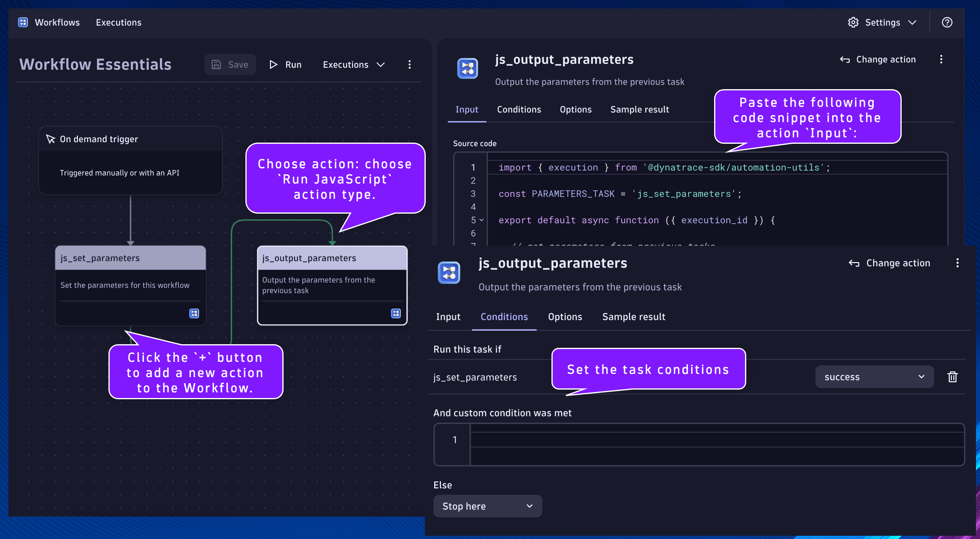Select the On demand trigger node
Image resolution: width=980 pixels, height=539 pixels.
pyautogui.click(x=131, y=160)
